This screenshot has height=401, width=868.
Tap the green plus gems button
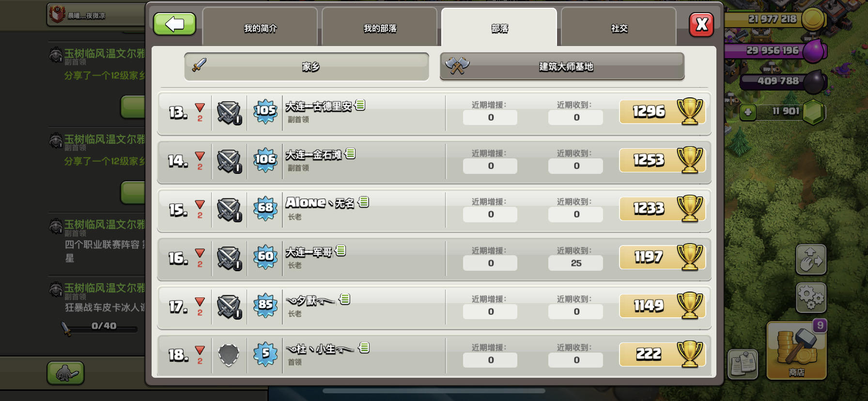(x=748, y=112)
